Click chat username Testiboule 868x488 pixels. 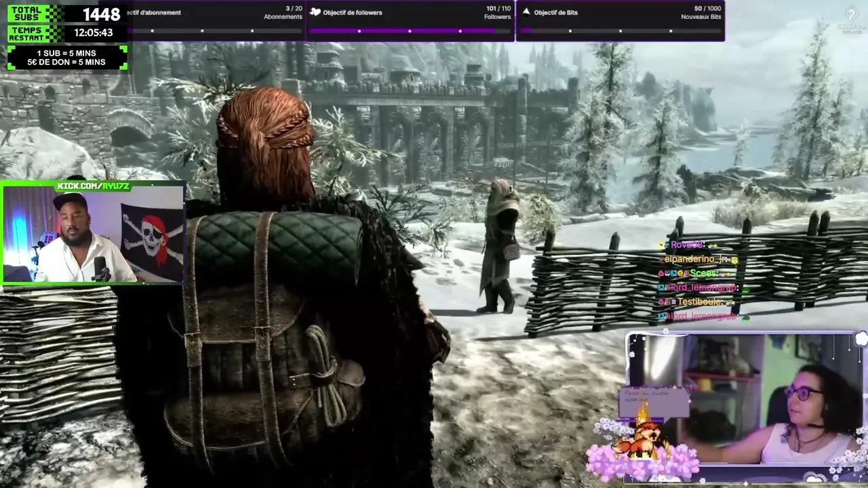(700, 302)
